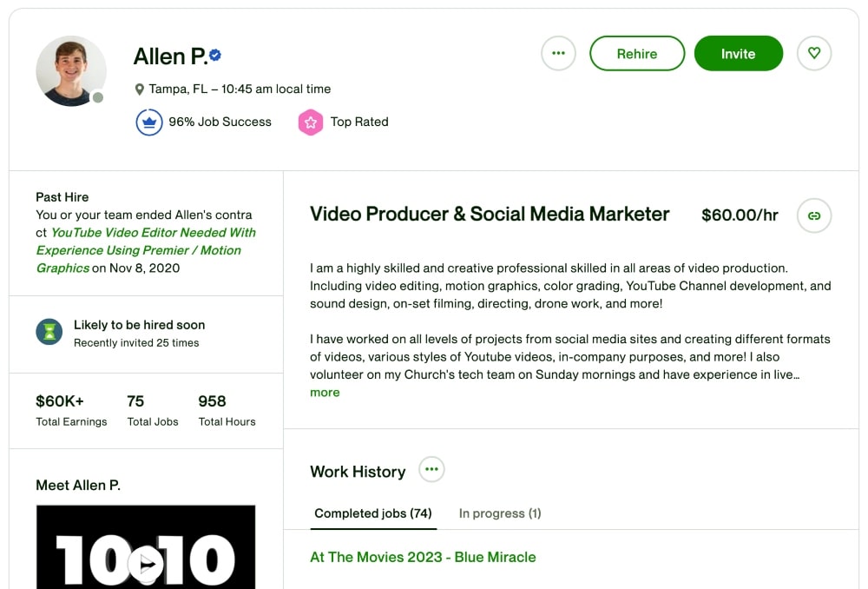Click the Rehire button
Image resolution: width=868 pixels, height=589 pixels.
(636, 53)
